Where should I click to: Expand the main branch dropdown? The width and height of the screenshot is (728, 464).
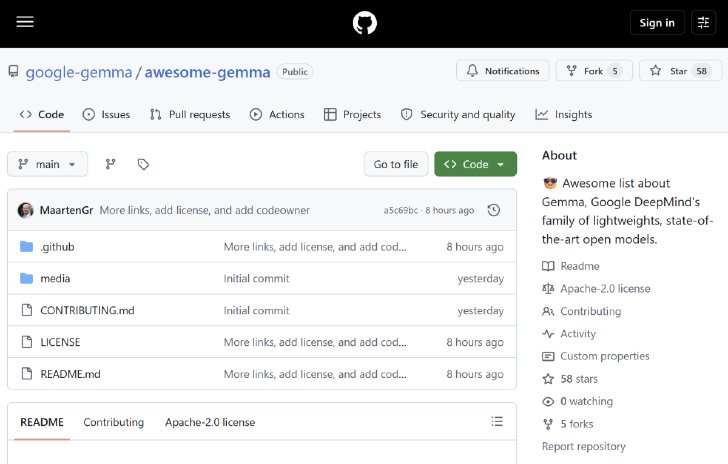click(x=47, y=164)
